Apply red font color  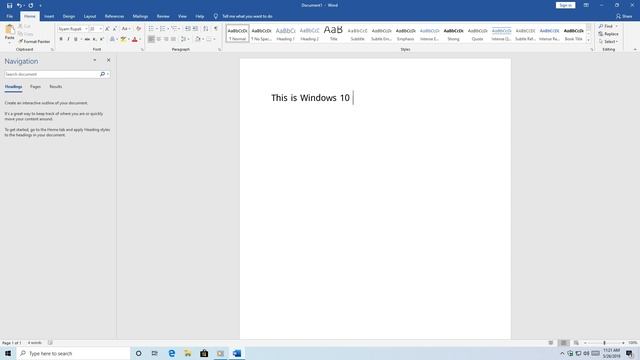[x=135, y=39]
